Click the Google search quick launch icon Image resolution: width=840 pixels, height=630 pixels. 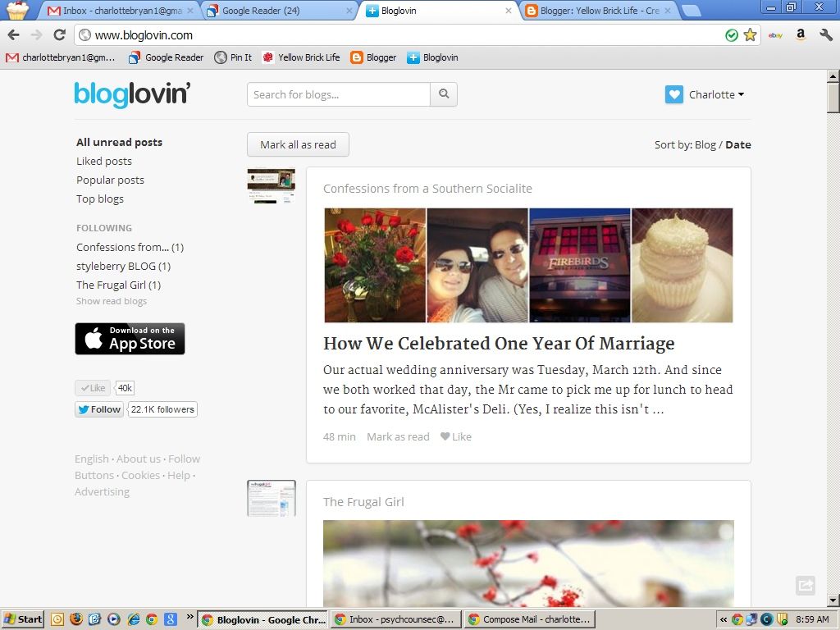click(171, 619)
